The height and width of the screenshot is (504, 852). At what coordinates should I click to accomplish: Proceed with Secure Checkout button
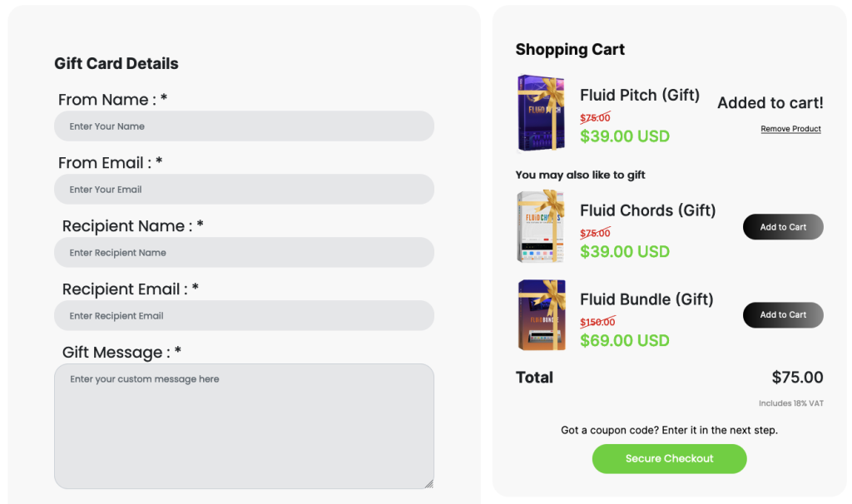coord(670,459)
